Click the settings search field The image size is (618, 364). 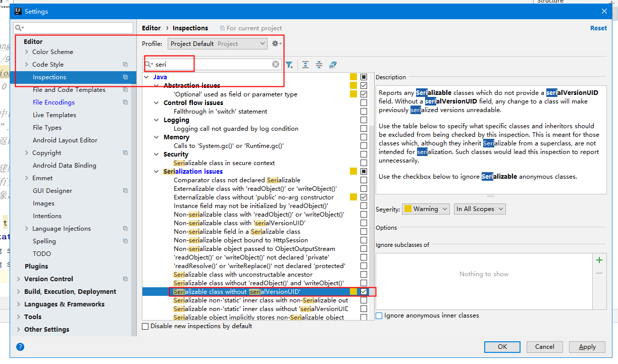[74, 28]
